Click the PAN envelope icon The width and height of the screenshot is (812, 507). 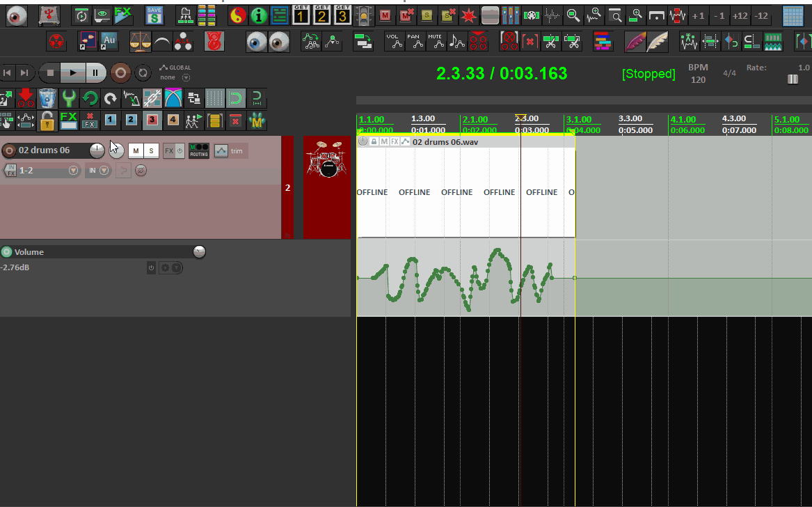click(415, 42)
